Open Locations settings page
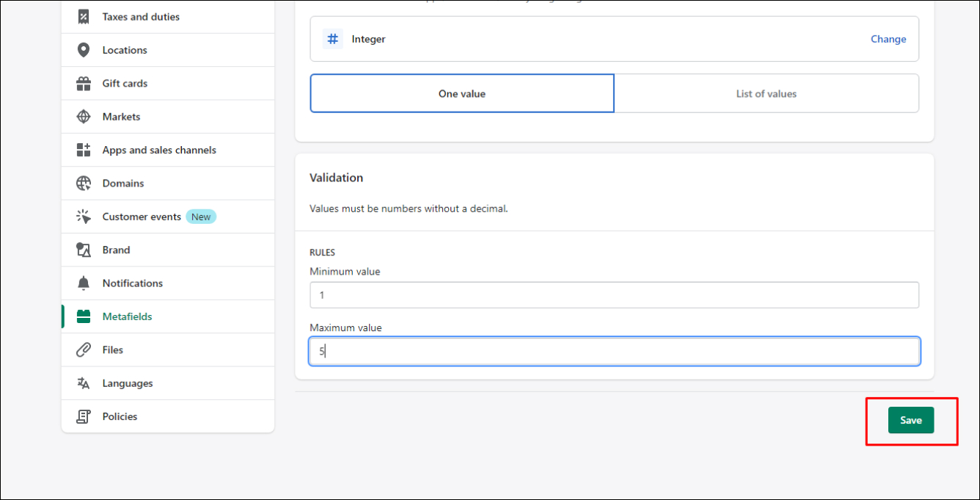This screenshot has width=980, height=500. (x=168, y=50)
